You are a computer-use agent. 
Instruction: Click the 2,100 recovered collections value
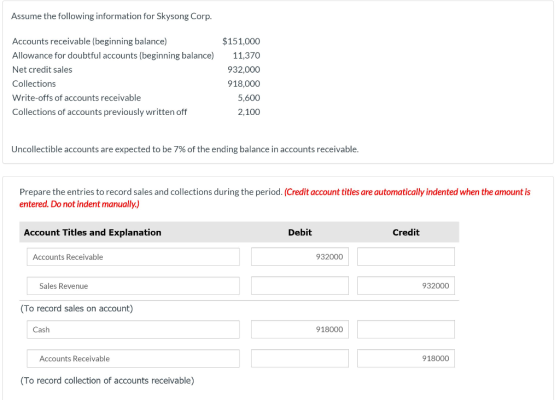point(249,112)
